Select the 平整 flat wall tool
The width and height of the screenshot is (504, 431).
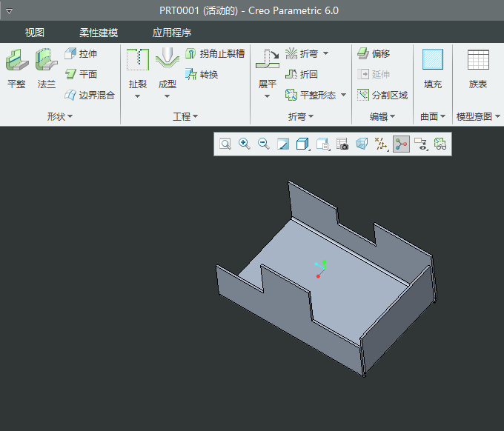pos(16,68)
